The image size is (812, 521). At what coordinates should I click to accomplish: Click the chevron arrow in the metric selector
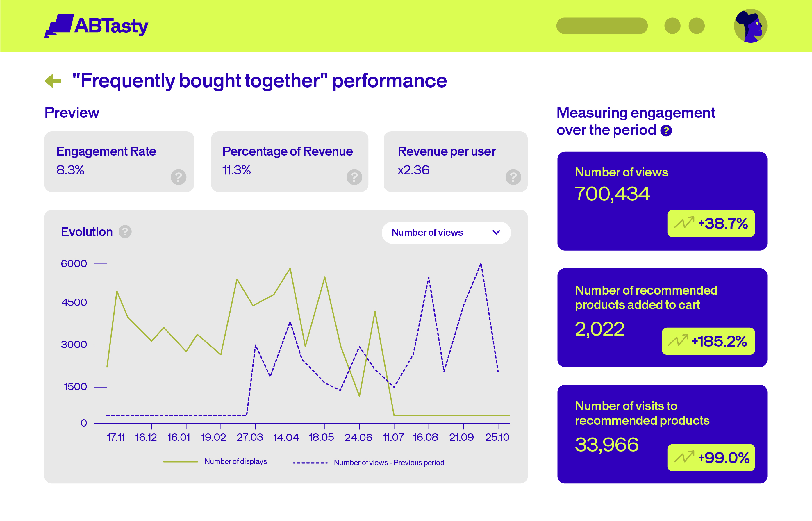pos(496,232)
